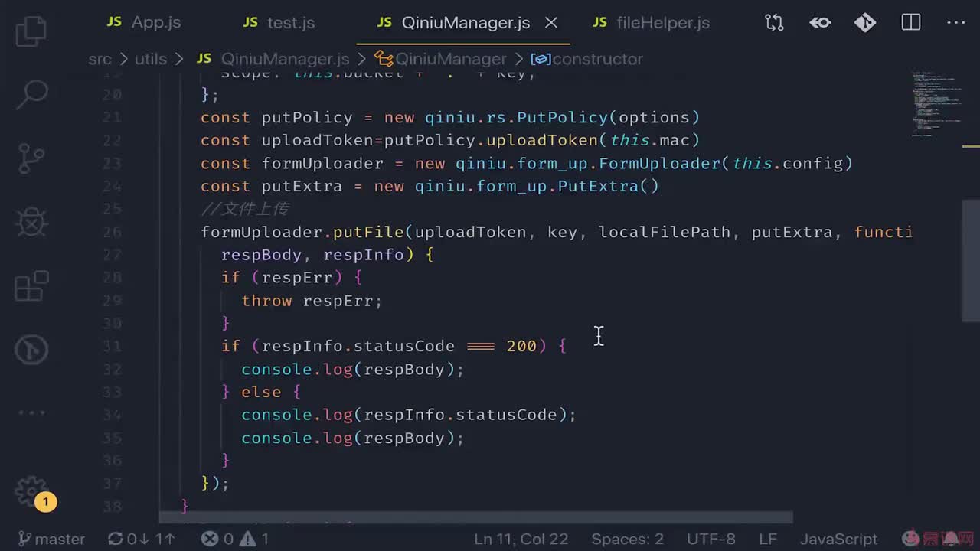Open the editor More Actions menu
The image size is (980, 551).
click(956, 23)
